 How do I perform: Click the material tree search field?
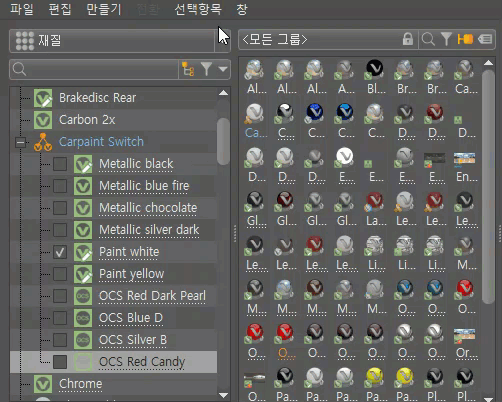click(x=95, y=69)
